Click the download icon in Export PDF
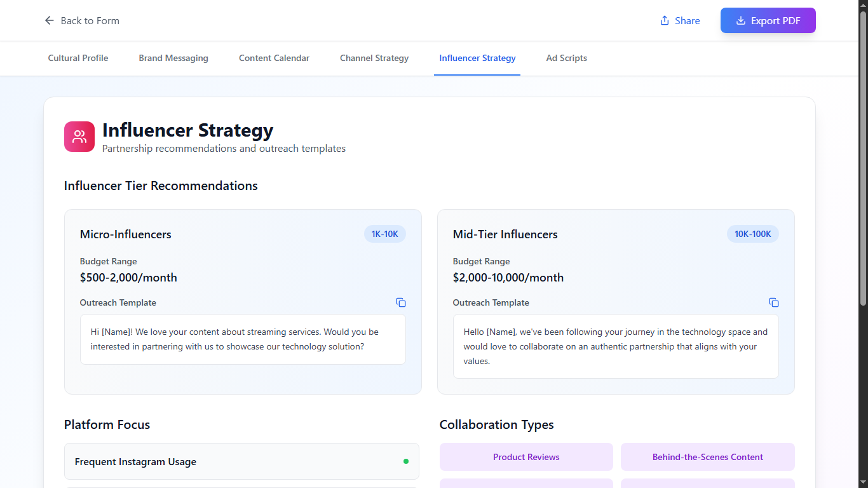 [x=740, y=20]
